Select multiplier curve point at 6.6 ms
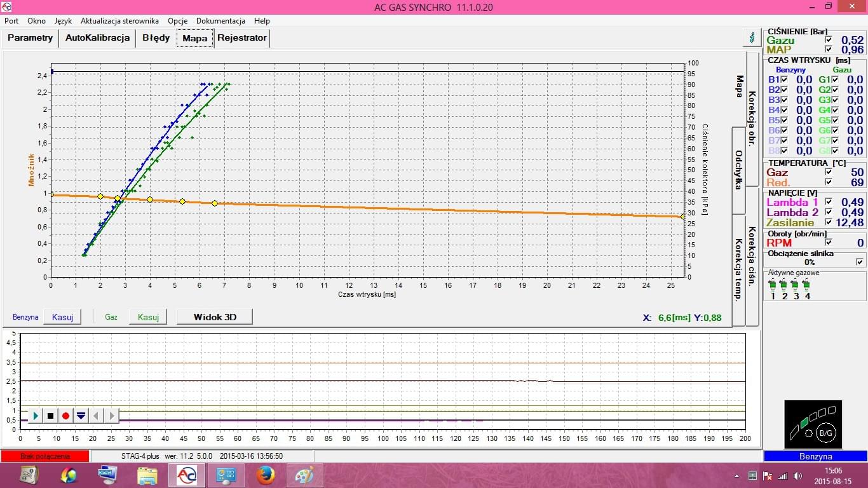Viewport: 868px width, 488px height. click(215, 203)
